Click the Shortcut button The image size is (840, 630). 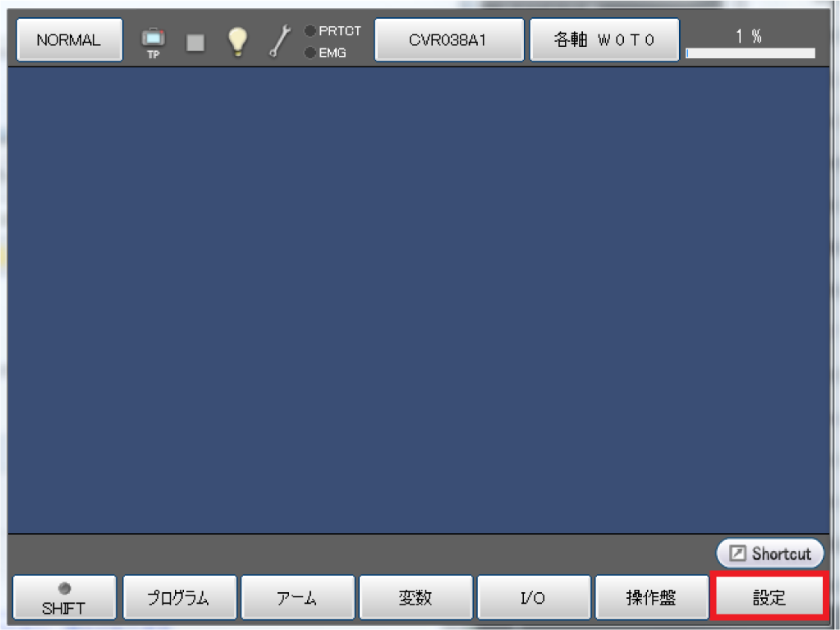pyautogui.click(x=770, y=554)
